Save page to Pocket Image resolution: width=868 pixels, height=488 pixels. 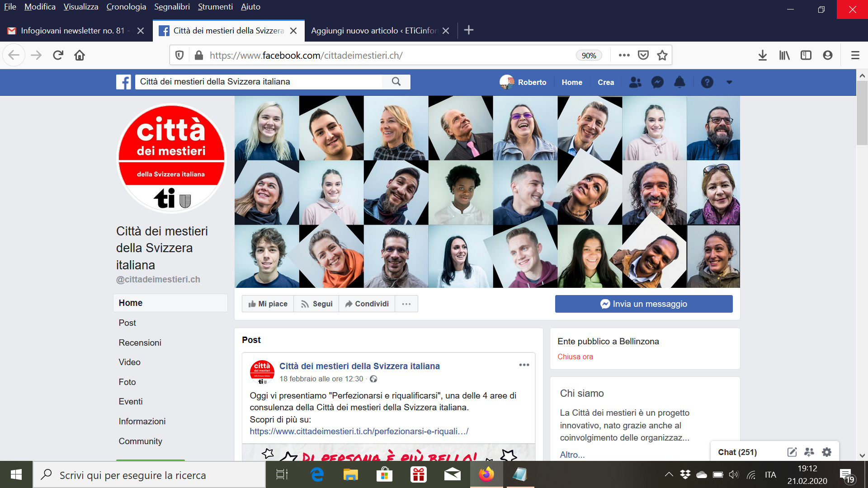643,55
